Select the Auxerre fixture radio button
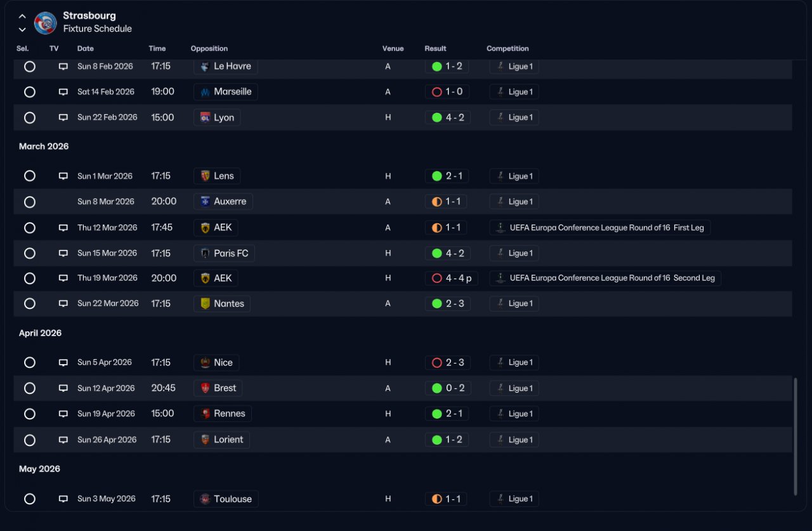 [x=29, y=202]
